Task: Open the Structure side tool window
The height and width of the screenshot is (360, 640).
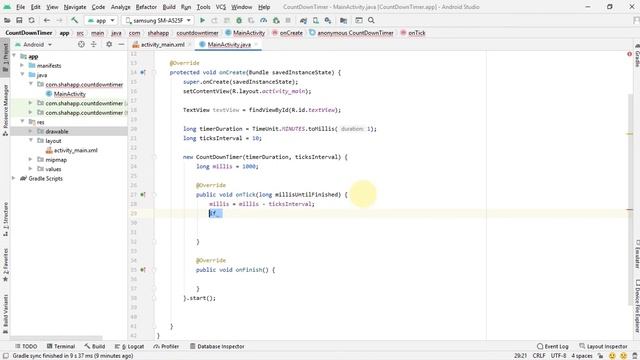Action: [x=5, y=219]
